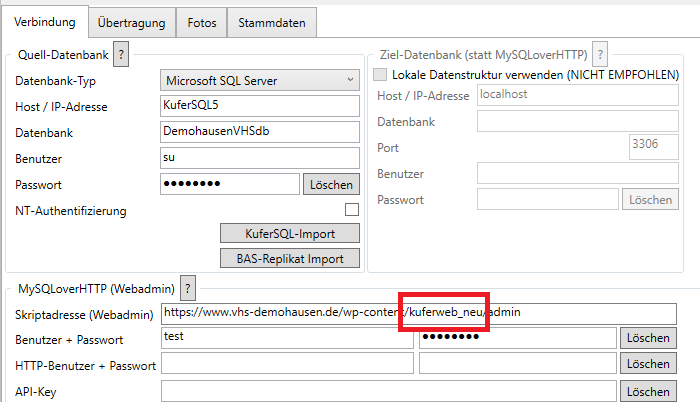Screen dimensions: 700x402
Task: Click the BAS-Replikat Import button
Action: pyautogui.click(x=290, y=259)
